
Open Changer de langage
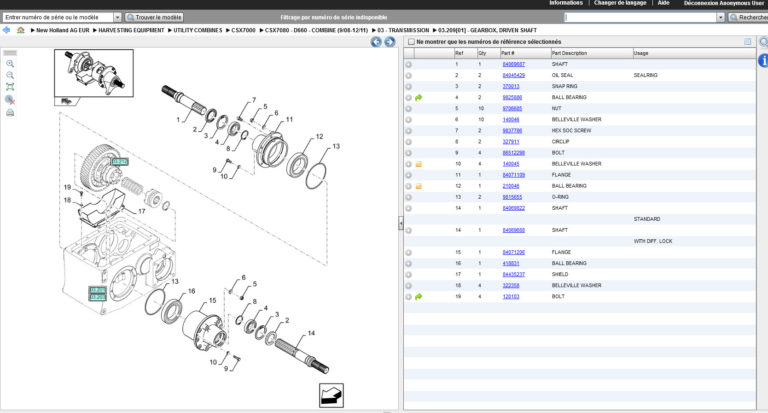(x=620, y=3)
